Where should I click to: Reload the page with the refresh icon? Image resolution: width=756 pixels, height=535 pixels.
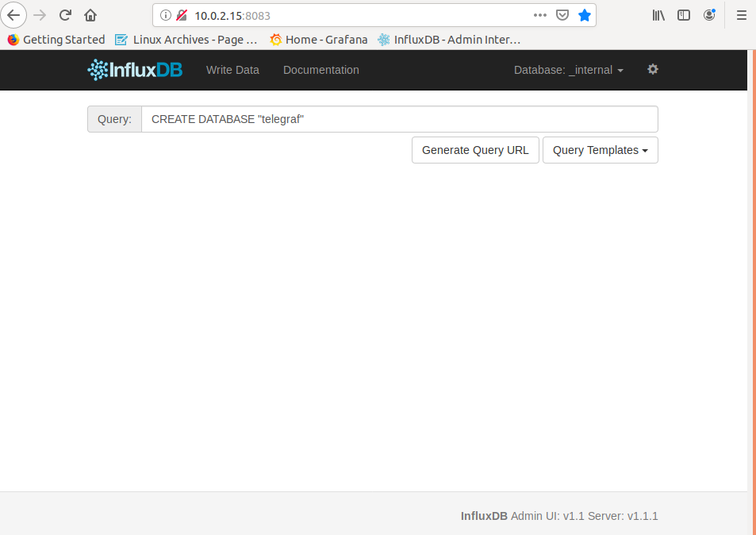65,15
